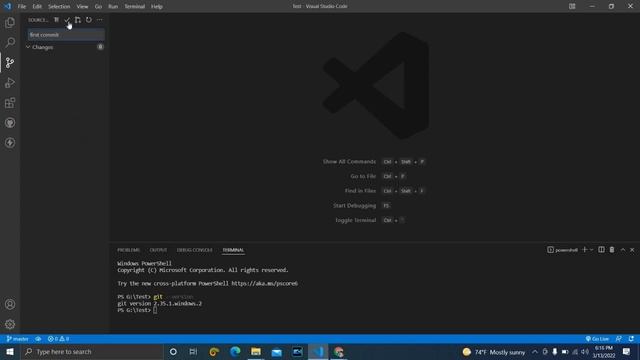Open the Mail app from the taskbar
The width and height of the screenshot is (640, 360).
[x=277, y=351]
